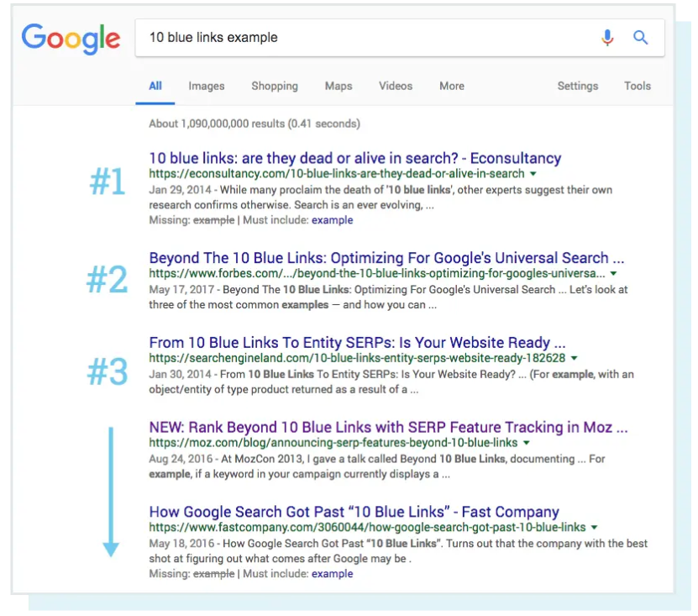The width and height of the screenshot is (698, 616).
Task: Expand the dropdown arrow next to the econsultancy.com URL
Action: 533,174
